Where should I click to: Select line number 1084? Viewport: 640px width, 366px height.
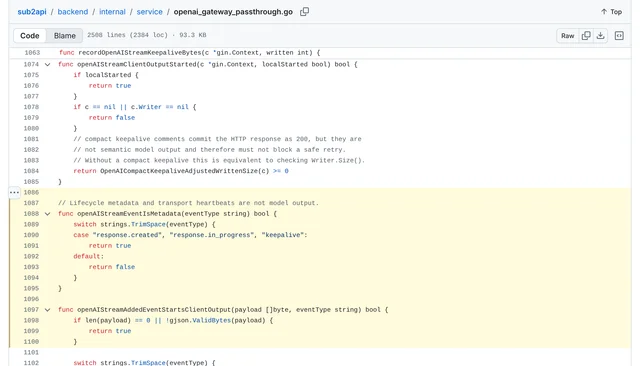coord(31,171)
